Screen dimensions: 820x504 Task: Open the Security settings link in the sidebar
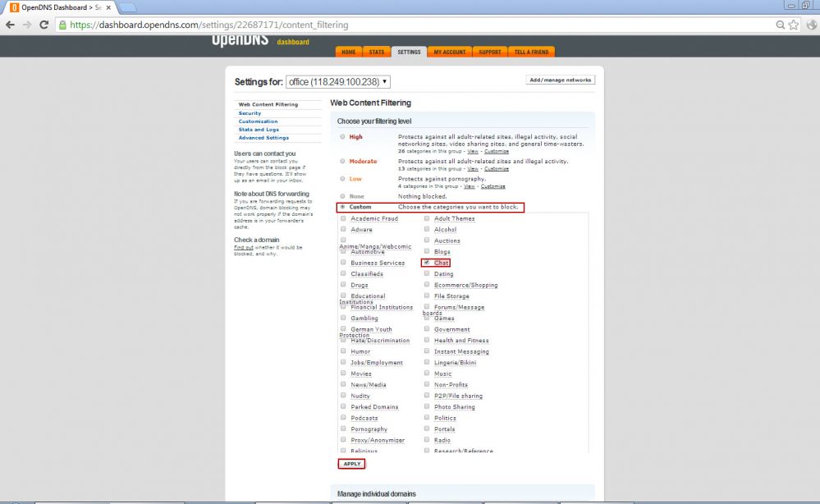pyautogui.click(x=250, y=113)
